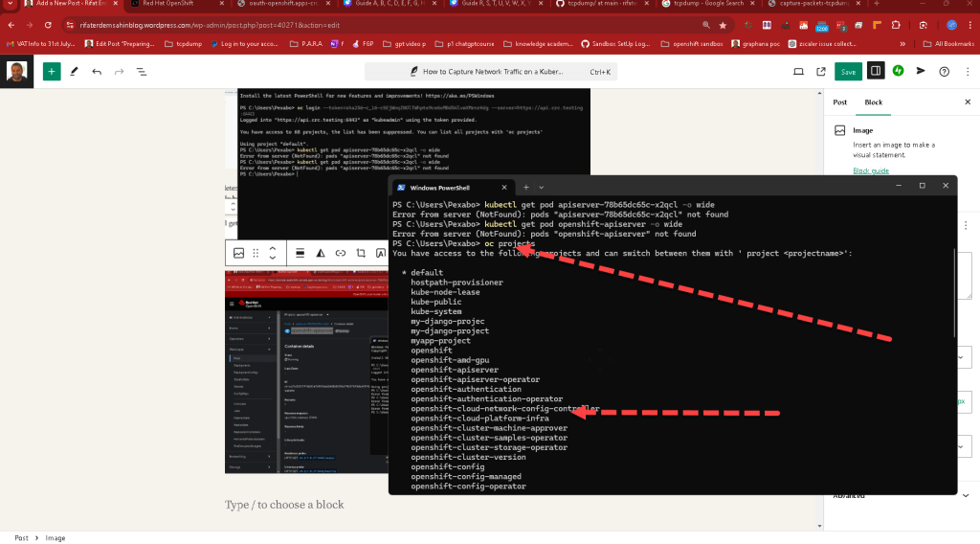980x544 pixels.
Task: Open the Help question mark icon
Action: (944, 72)
